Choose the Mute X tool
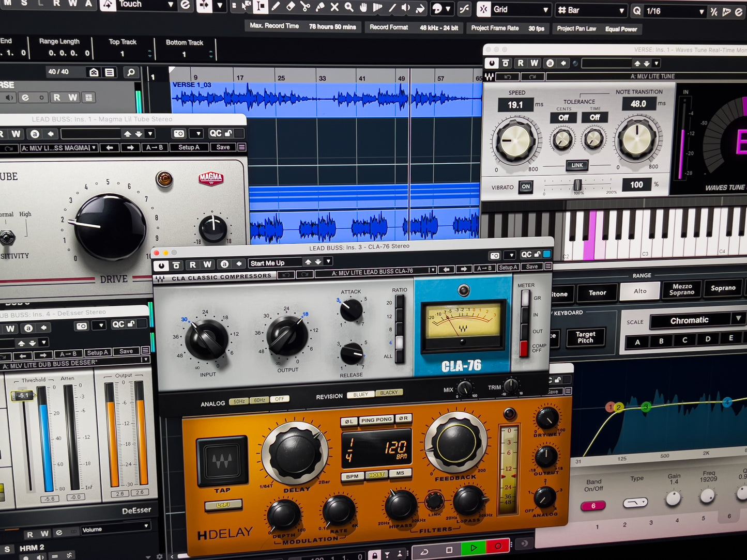The height and width of the screenshot is (560, 747). [x=334, y=7]
